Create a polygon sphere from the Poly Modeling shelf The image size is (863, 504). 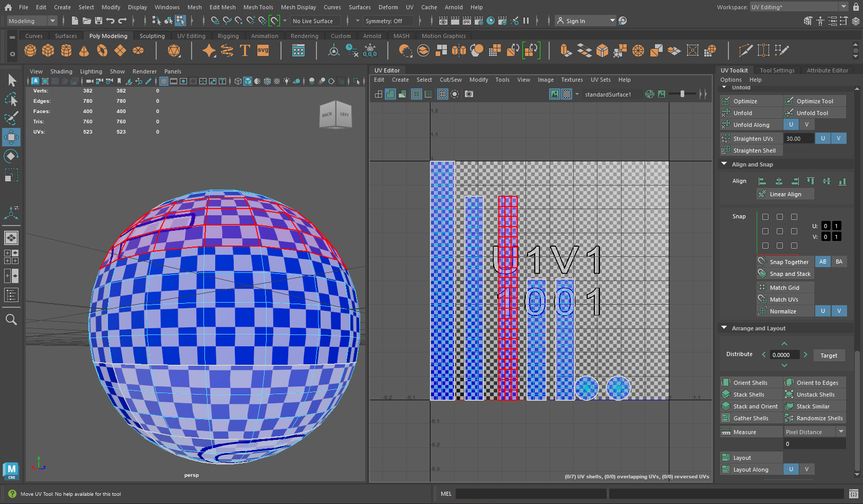pos(30,50)
